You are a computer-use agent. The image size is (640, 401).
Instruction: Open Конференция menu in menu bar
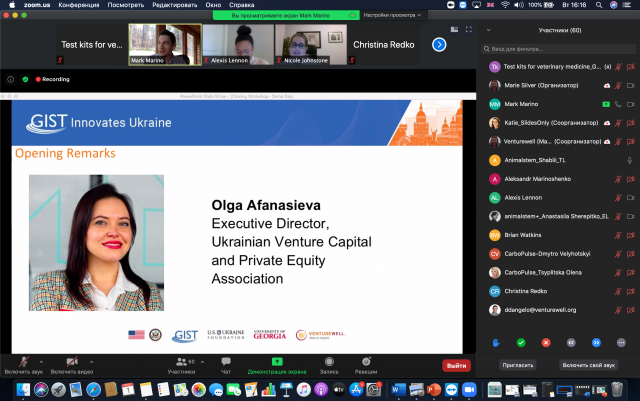(79, 5)
